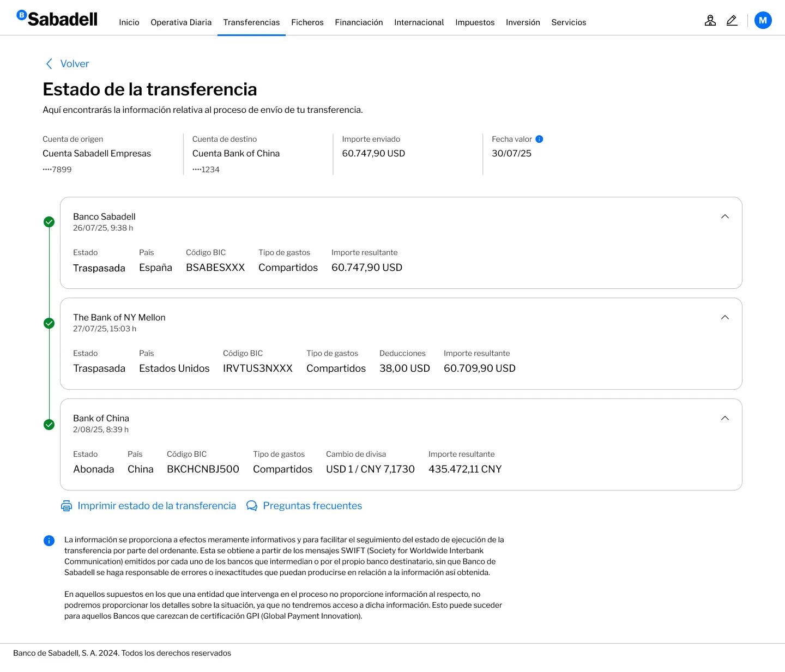The width and height of the screenshot is (785, 672).
Task: Click the printer icon
Action: coord(67,506)
